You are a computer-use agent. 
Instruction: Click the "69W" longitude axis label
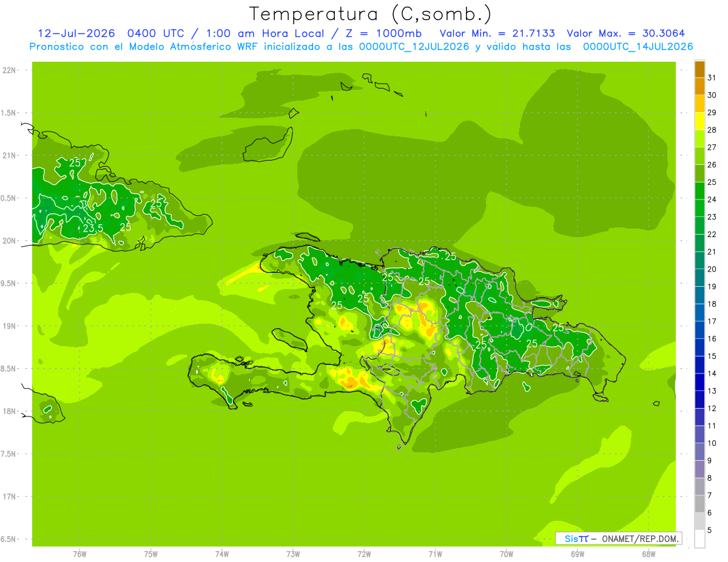pos(578,554)
